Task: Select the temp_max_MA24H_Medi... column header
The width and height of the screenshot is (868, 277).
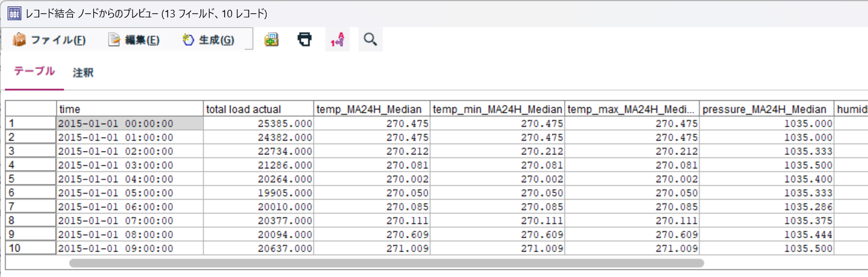Action: 632,109
